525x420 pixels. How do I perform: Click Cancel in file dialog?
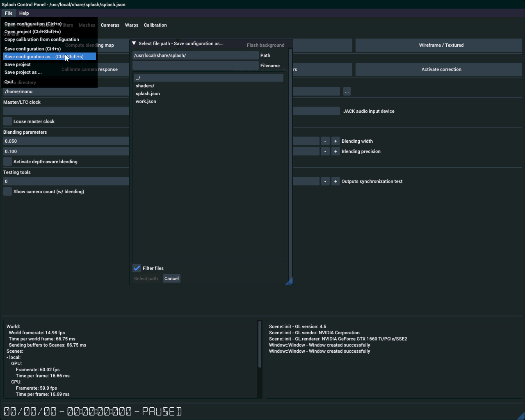(x=171, y=278)
